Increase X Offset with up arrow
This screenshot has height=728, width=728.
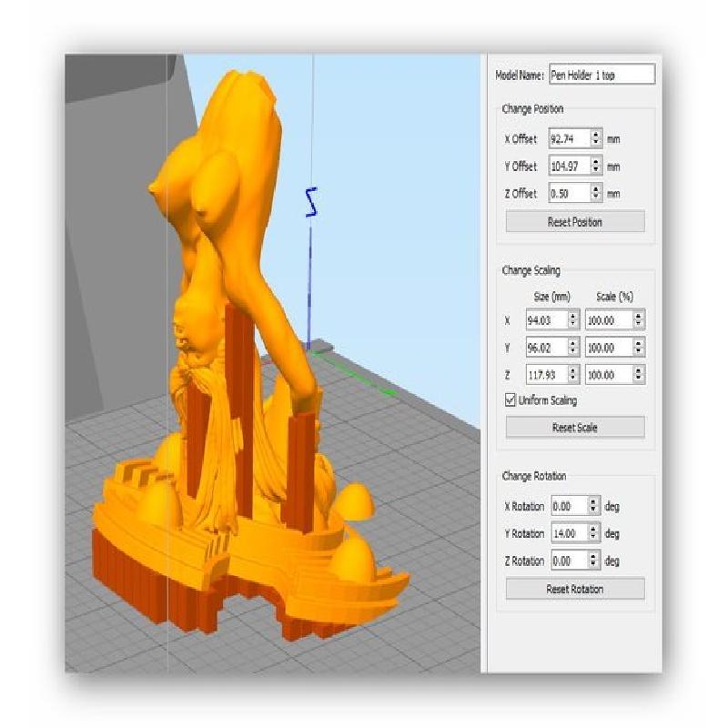[596, 134]
